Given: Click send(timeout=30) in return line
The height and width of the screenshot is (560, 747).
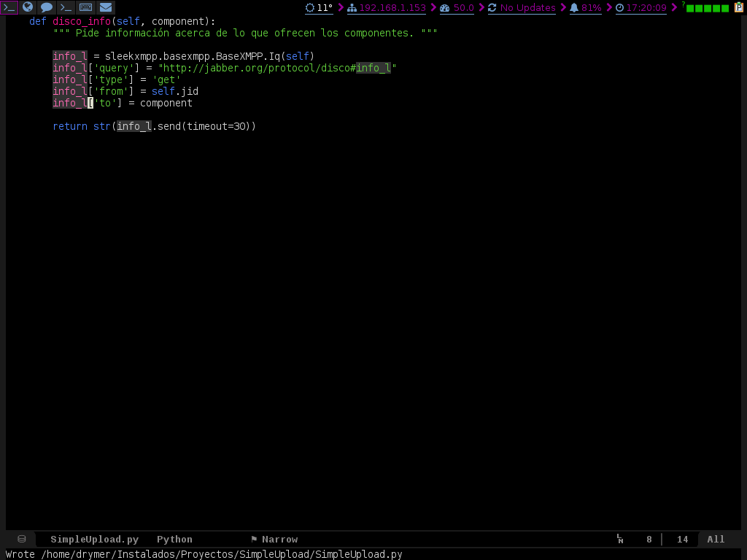Looking at the screenshot, I should 204,126.
